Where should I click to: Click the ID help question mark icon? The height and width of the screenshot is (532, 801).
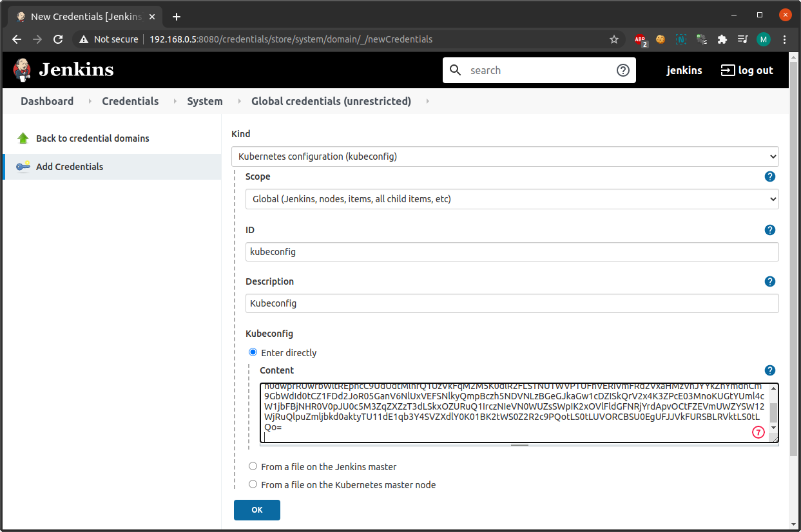pos(770,229)
